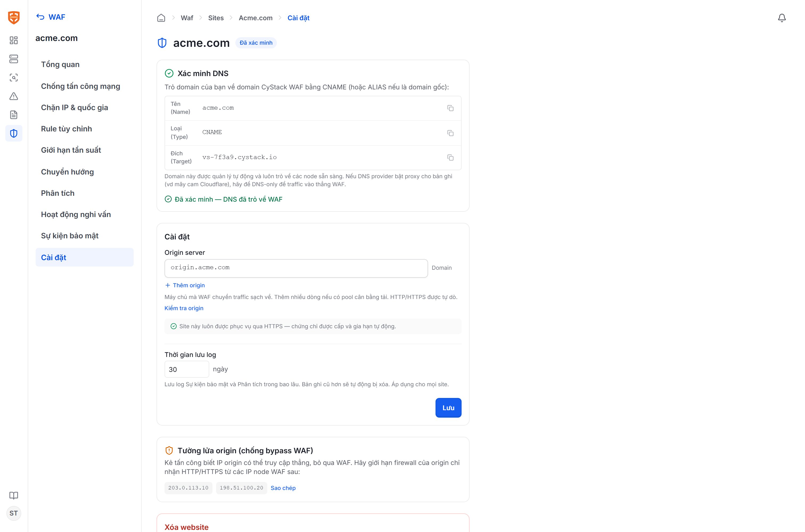
Task: Open the book documentation icon
Action: (x=14, y=495)
